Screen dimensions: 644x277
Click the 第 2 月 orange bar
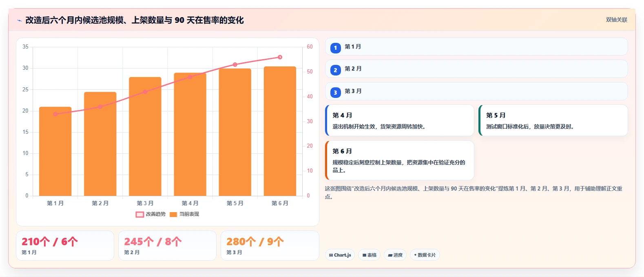point(100,144)
